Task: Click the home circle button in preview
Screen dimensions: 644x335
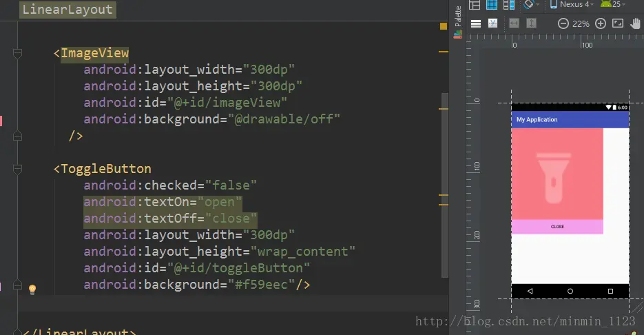Action: click(x=570, y=291)
